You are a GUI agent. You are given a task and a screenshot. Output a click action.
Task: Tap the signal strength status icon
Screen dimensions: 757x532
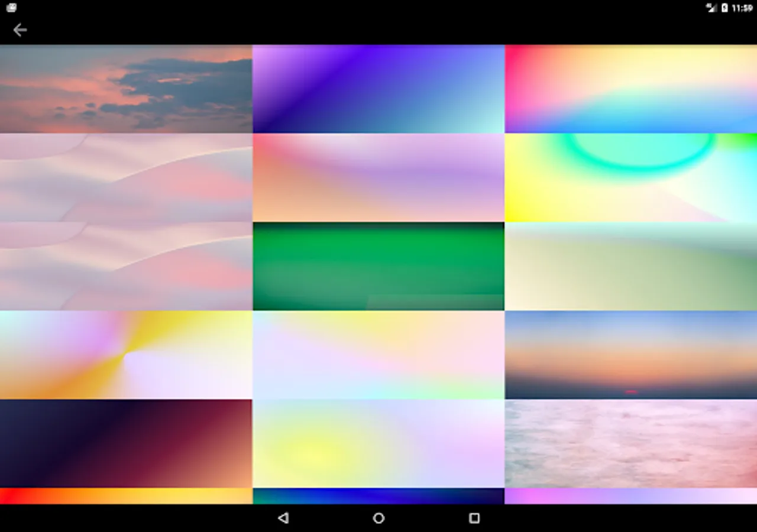[x=711, y=8]
